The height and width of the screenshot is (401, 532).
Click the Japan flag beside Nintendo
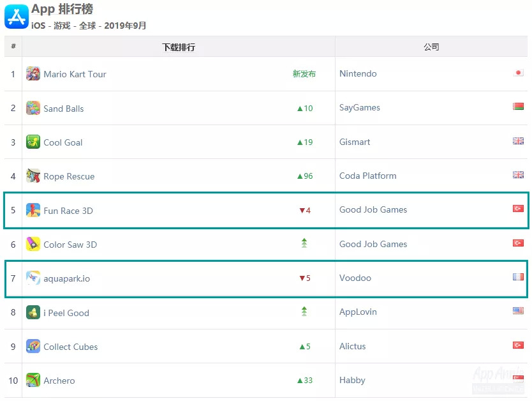click(x=518, y=73)
